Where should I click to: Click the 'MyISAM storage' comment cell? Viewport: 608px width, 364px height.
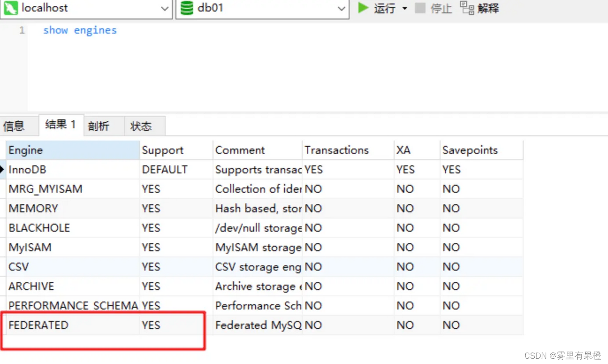[258, 247]
